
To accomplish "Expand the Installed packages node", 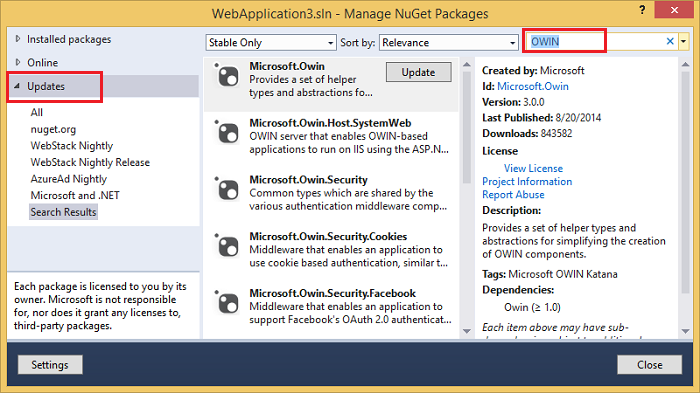I will pyautogui.click(x=17, y=39).
